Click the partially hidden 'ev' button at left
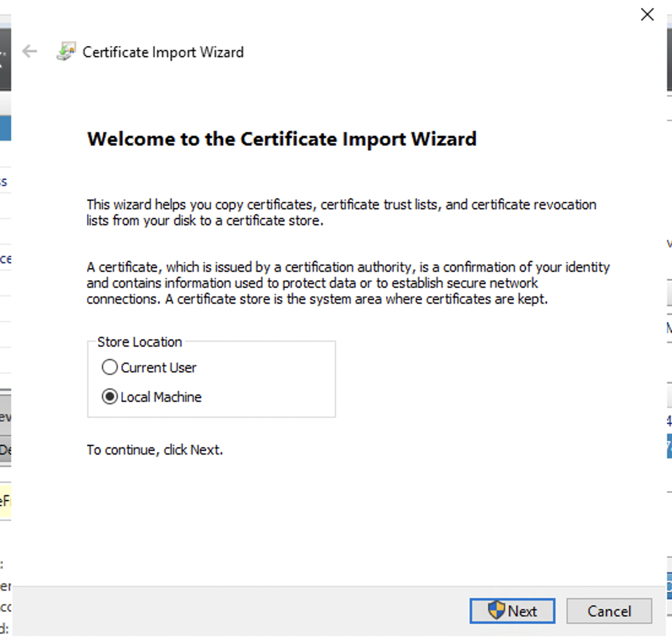The height and width of the screenshot is (638, 672). (5, 417)
